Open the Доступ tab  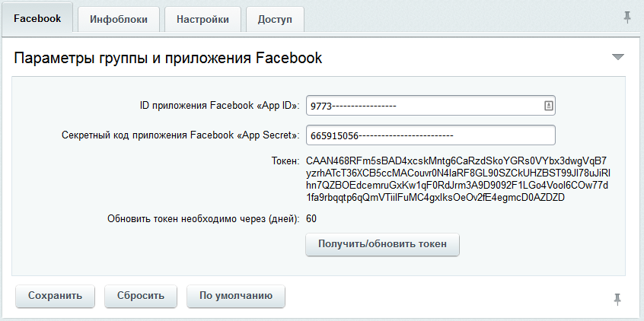(275, 19)
